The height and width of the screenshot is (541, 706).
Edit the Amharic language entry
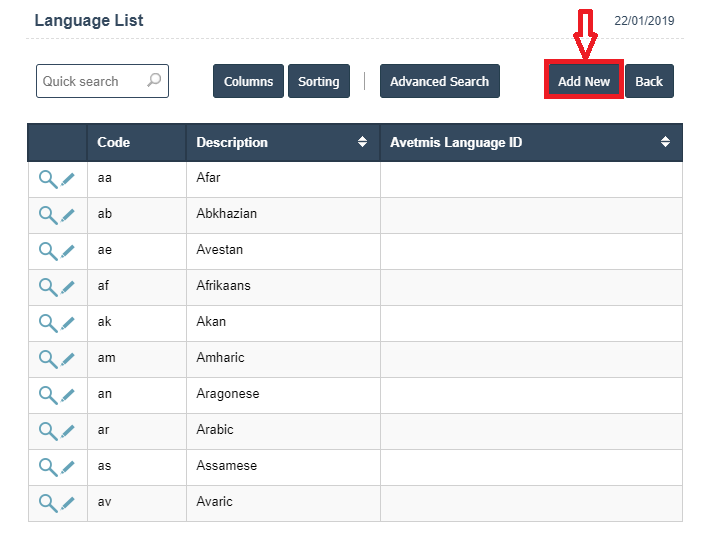[68, 359]
